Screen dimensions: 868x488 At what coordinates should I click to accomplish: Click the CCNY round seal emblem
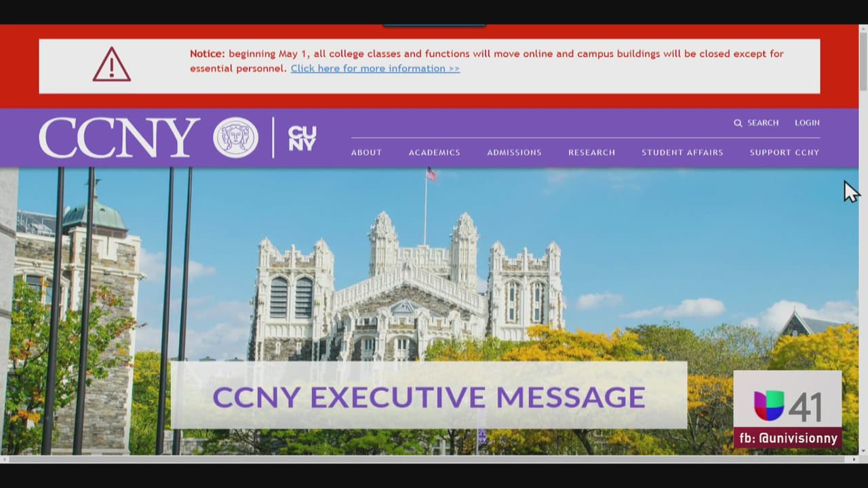[x=235, y=138]
